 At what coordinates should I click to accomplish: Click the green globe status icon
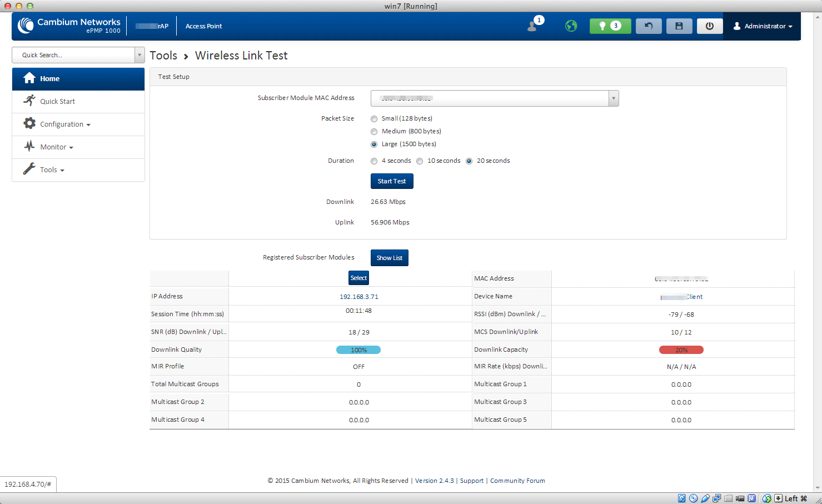[x=571, y=26]
